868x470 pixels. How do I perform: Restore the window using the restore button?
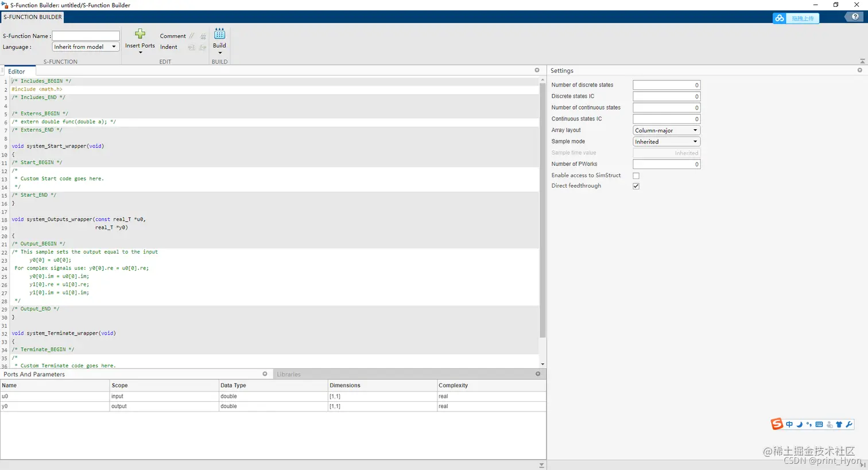click(x=836, y=5)
